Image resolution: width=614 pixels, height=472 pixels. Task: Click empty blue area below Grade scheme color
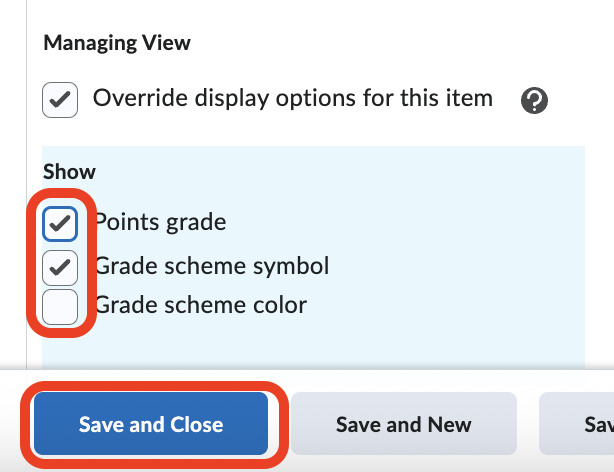tap(300, 345)
